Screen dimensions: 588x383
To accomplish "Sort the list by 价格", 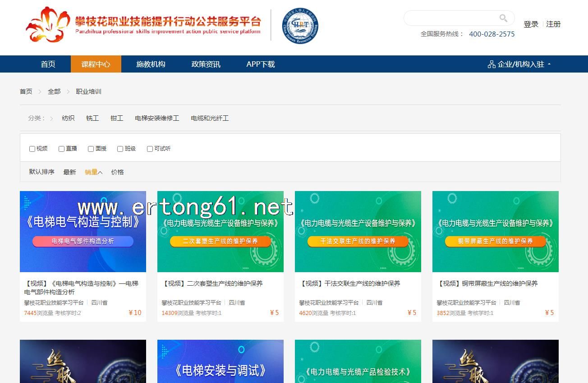I will coord(117,172).
